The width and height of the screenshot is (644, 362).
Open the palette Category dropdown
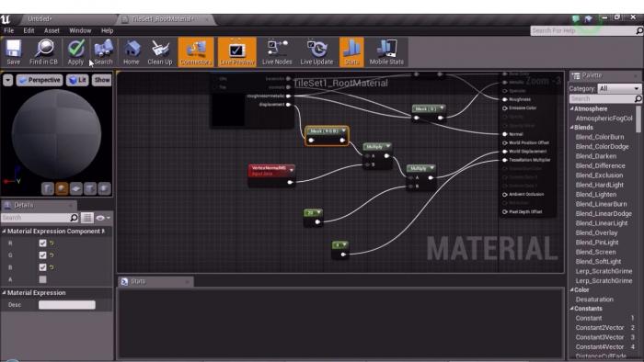point(619,88)
